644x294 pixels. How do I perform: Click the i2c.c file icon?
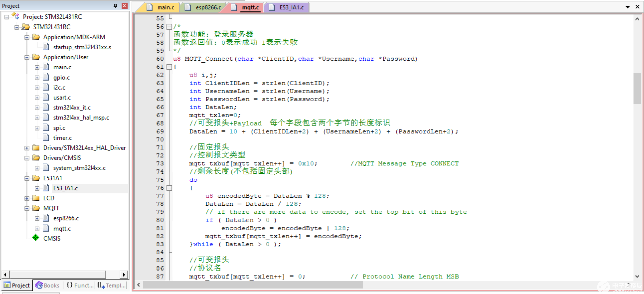46,87
